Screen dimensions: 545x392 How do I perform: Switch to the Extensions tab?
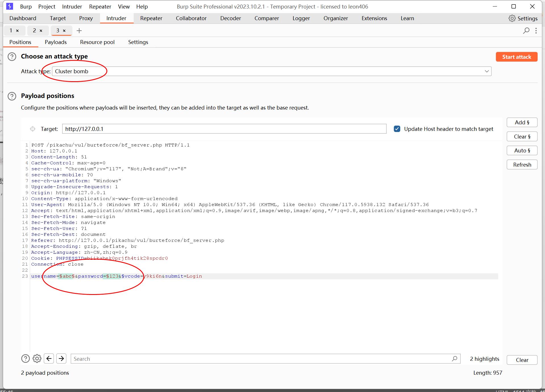click(x=374, y=18)
